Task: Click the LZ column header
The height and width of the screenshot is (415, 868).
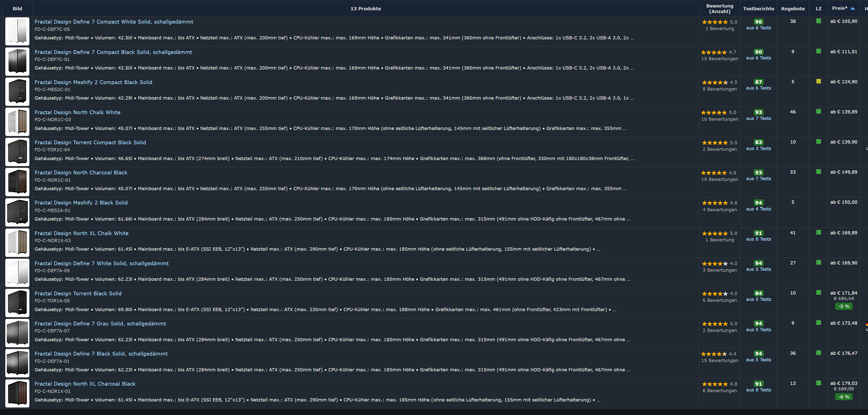Action: (x=818, y=9)
